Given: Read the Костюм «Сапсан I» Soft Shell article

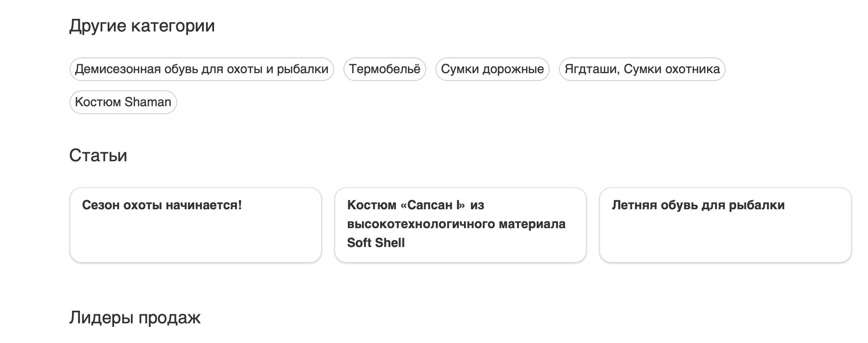Looking at the screenshot, I should (416, 205).
